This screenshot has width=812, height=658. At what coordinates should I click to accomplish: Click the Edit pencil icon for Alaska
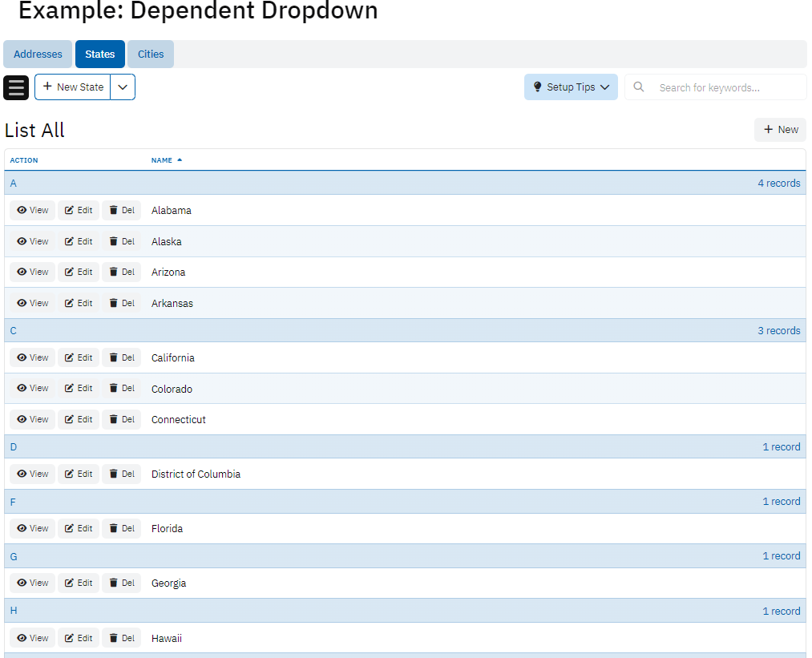tap(69, 241)
